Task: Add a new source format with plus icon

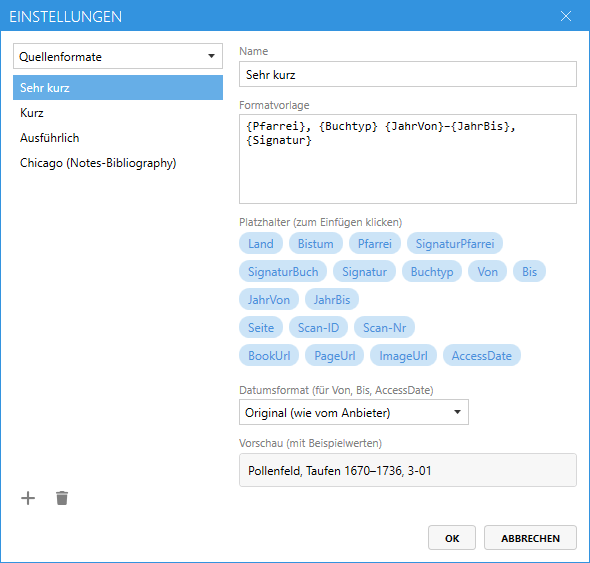Action: tap(28, 498)
